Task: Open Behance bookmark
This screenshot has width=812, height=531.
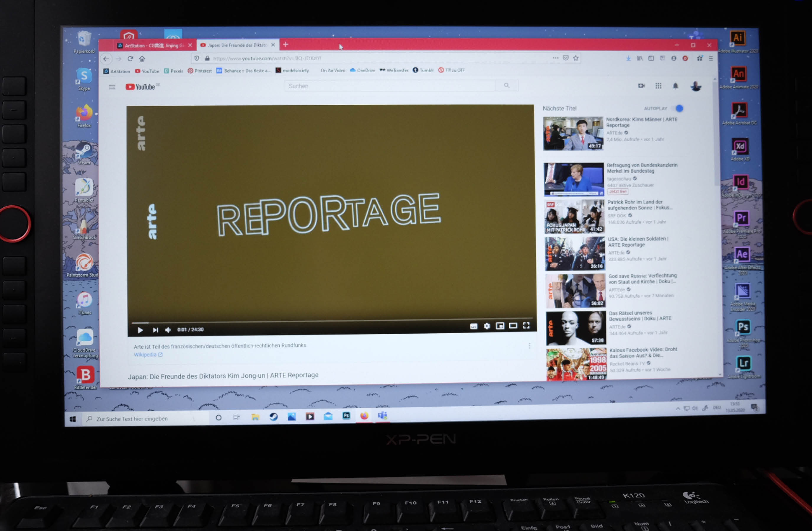Action: [x=243, y=71]
